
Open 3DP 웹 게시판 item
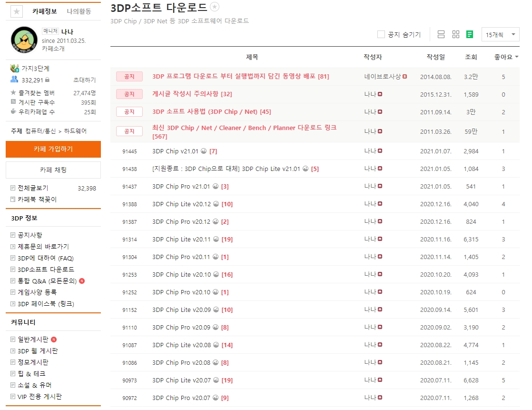(38, 351)
